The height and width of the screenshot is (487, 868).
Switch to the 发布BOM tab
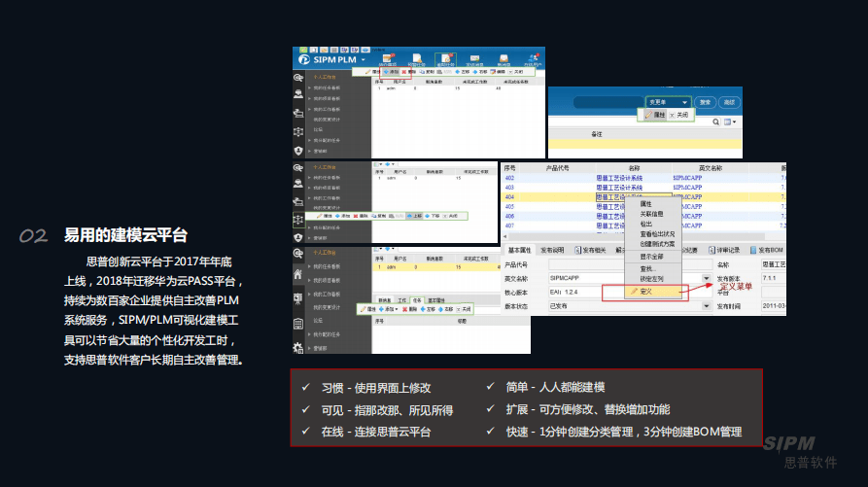coord(767,250)
